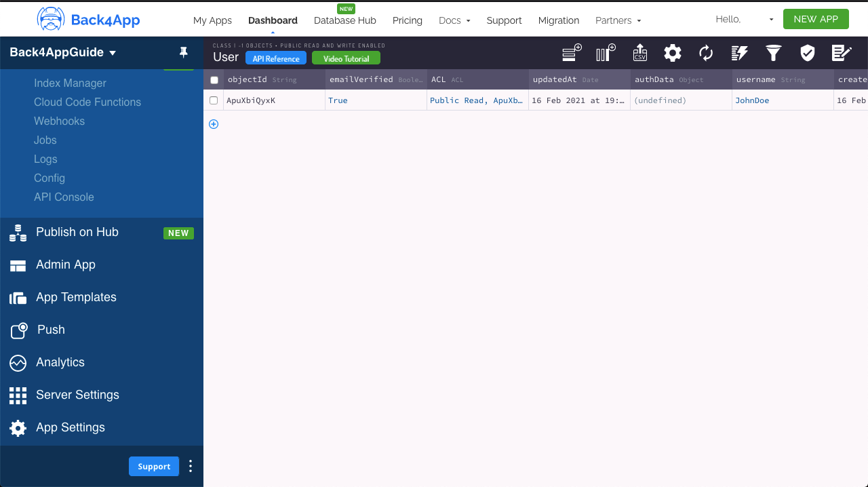View Logs in sidebar
The image size is (868, 487).
pos(45,159)
